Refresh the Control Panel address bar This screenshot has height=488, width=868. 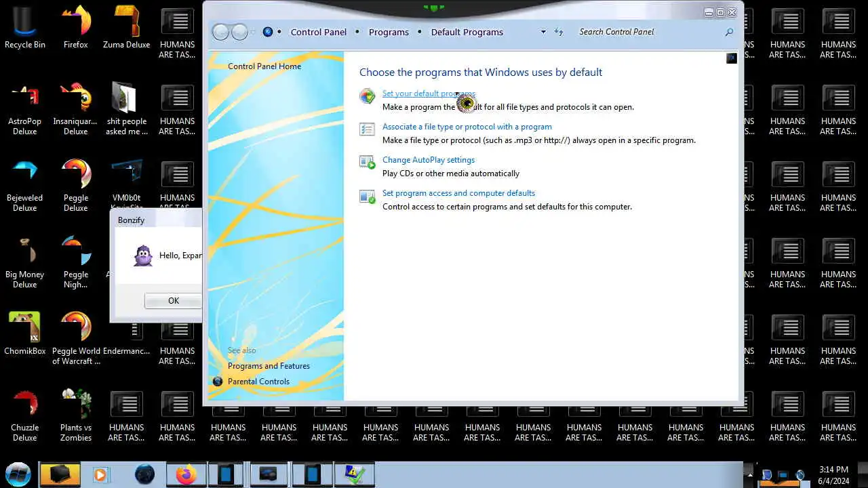point(559,32)
